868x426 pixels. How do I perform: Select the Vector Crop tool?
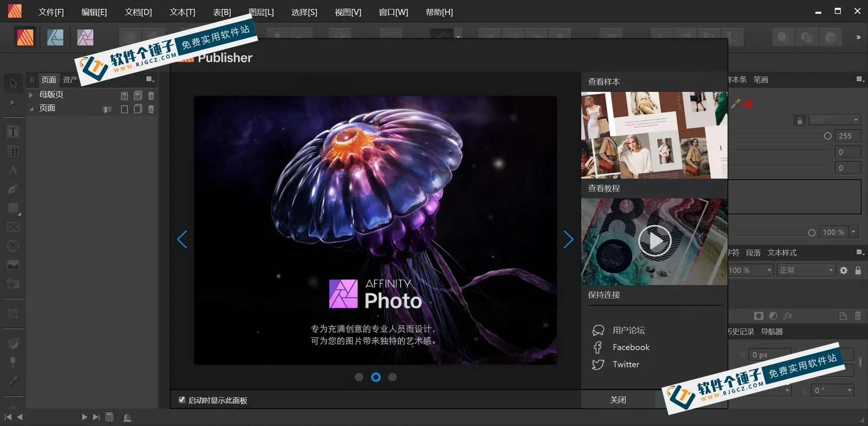click(x=13, y=314)
